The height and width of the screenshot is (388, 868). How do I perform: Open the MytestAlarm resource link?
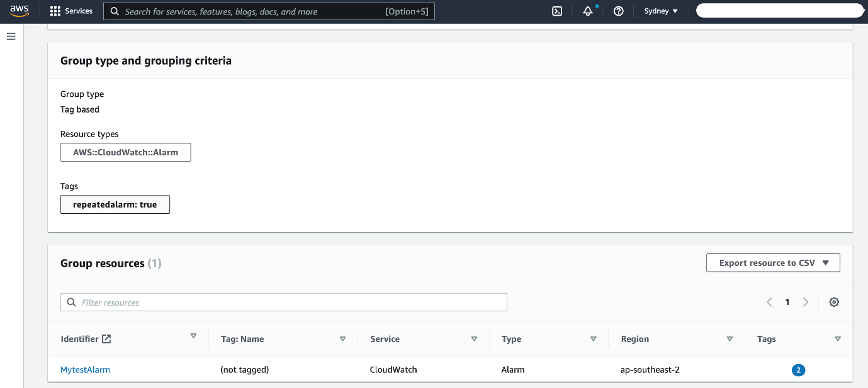(x=85, y=370)
